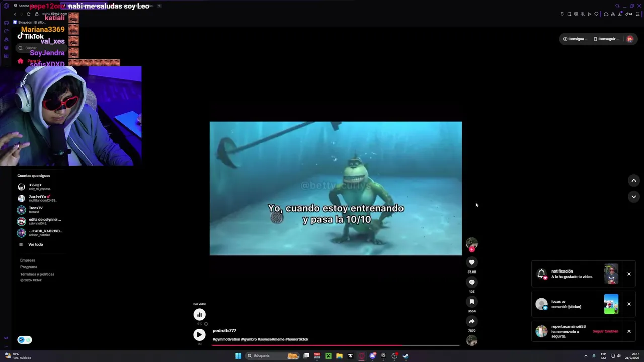Go to the previous video with up chevron
This screenshot has height=362, width=644.
coord(633,180)
